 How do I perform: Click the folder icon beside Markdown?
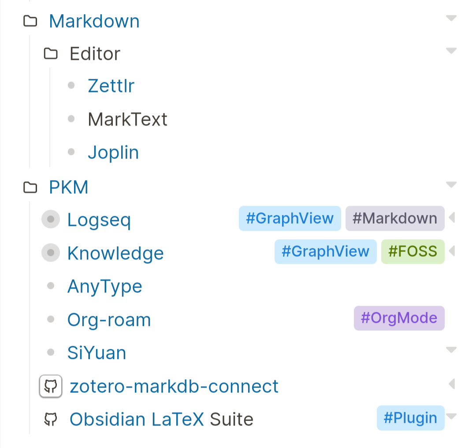coord(30,21)
